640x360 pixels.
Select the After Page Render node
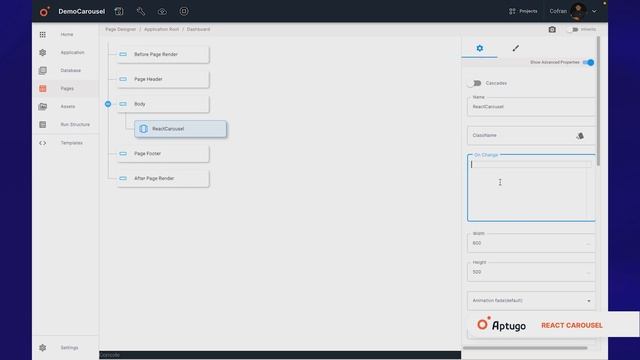(163, 178)
